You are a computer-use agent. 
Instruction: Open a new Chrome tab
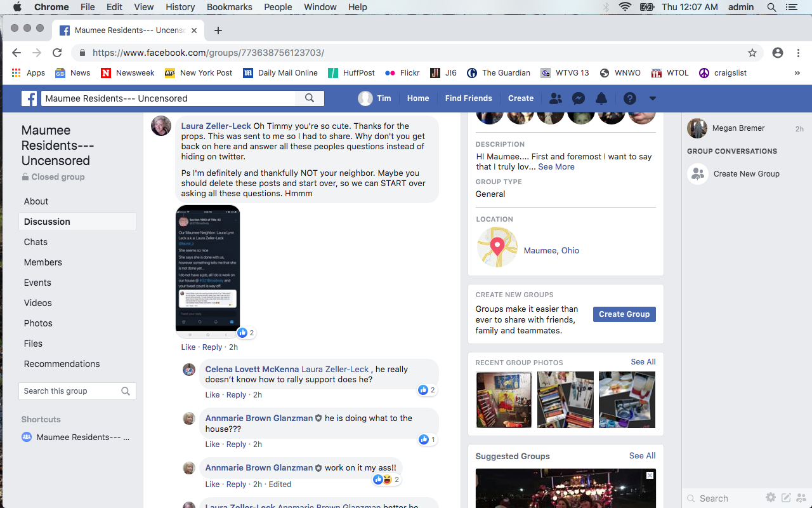218,30
